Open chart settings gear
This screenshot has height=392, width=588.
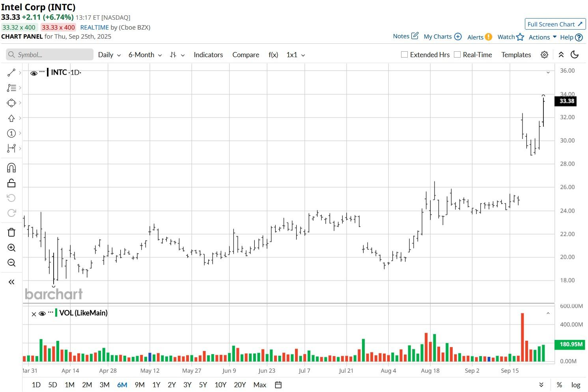point(544,55)
